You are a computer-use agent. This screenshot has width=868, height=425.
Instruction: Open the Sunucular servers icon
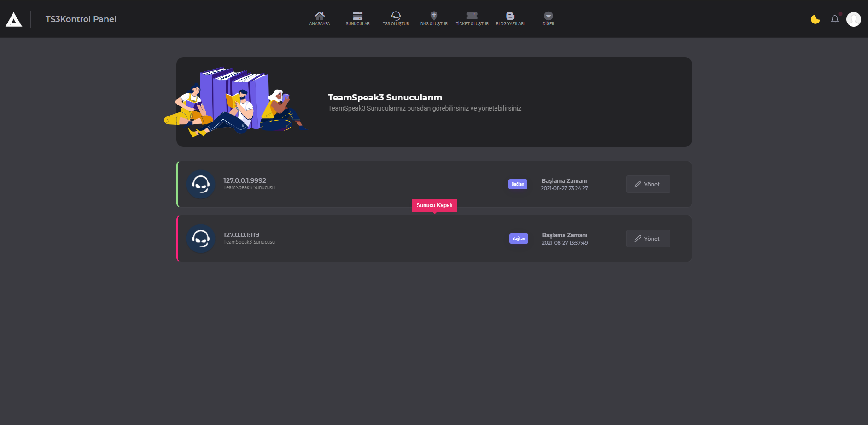[357, 16]
